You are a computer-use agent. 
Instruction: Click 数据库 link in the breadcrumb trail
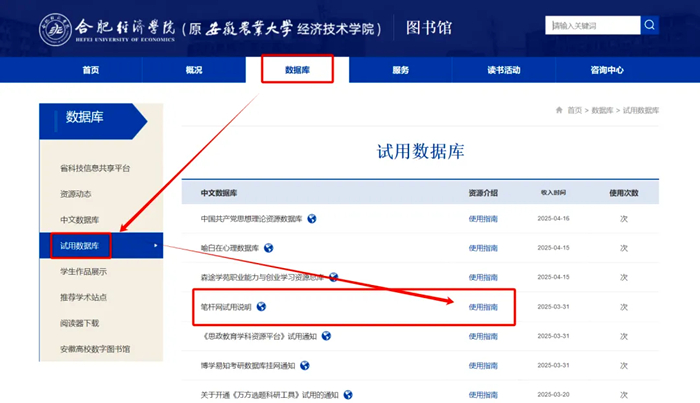click(x=602, y=110)
